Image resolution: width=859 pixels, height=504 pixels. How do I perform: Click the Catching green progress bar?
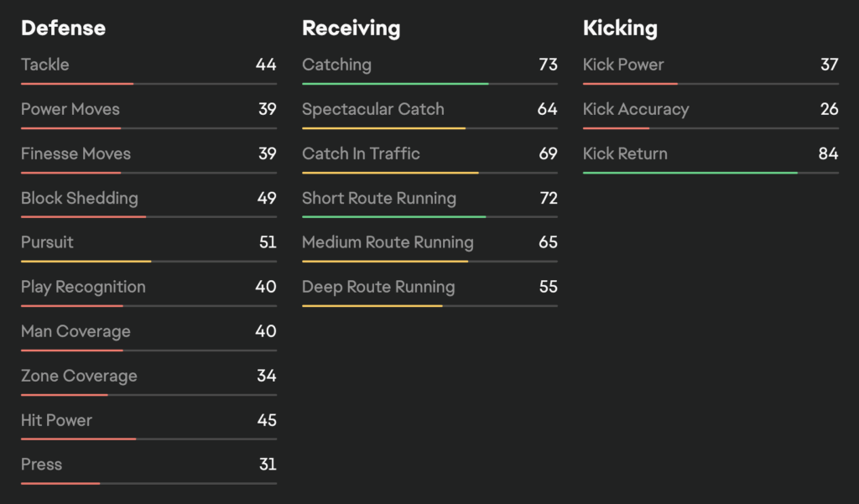click(x=395, y=84)
